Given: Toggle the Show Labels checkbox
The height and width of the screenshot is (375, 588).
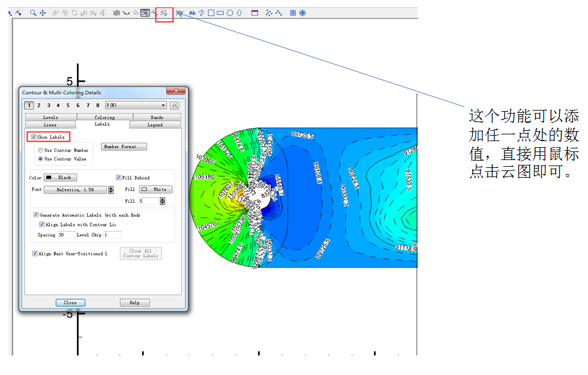Looking at the screenshot, I should 34,137.
